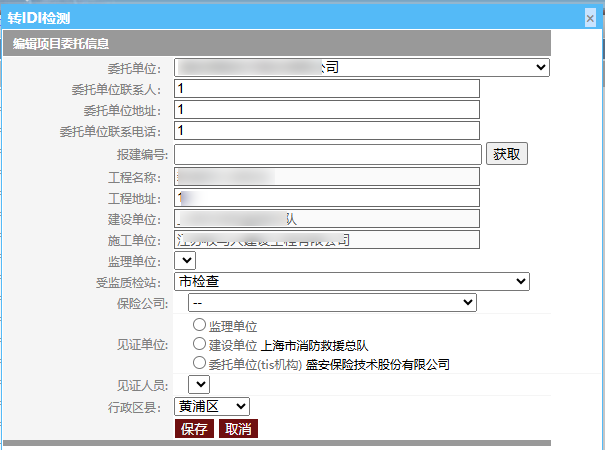Close the 转IDI检测 dialog
The height and width of the screenshot is (450, 605).
590,18
